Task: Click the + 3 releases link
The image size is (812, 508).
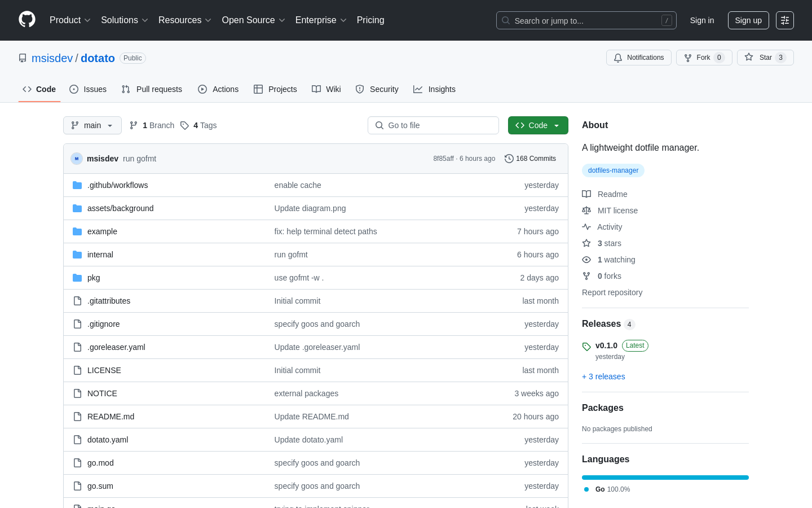Action: click(x=603, y=376)
